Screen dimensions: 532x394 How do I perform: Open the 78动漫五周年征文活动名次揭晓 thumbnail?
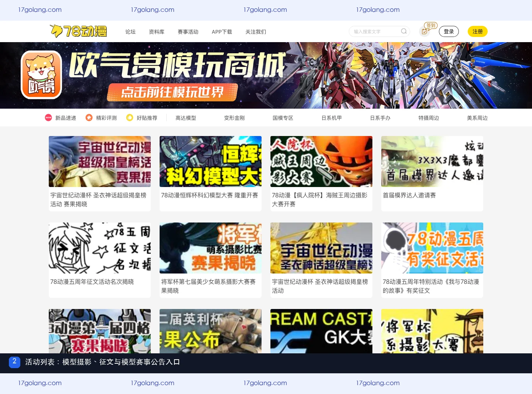coord(100,248)
